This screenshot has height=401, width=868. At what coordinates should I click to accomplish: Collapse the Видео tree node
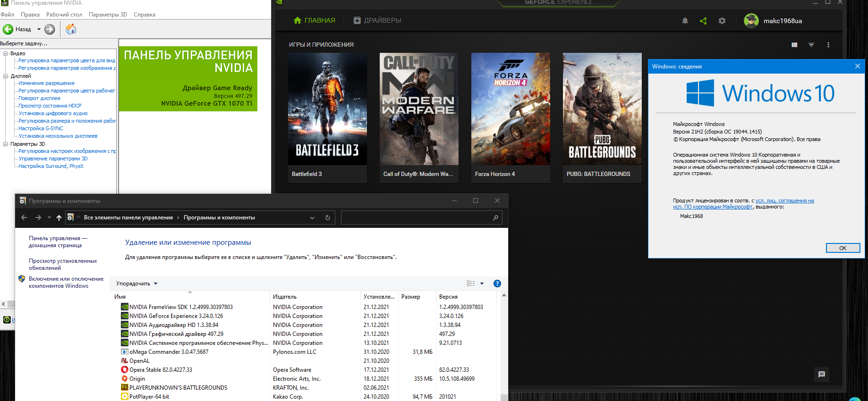(6, 53)
